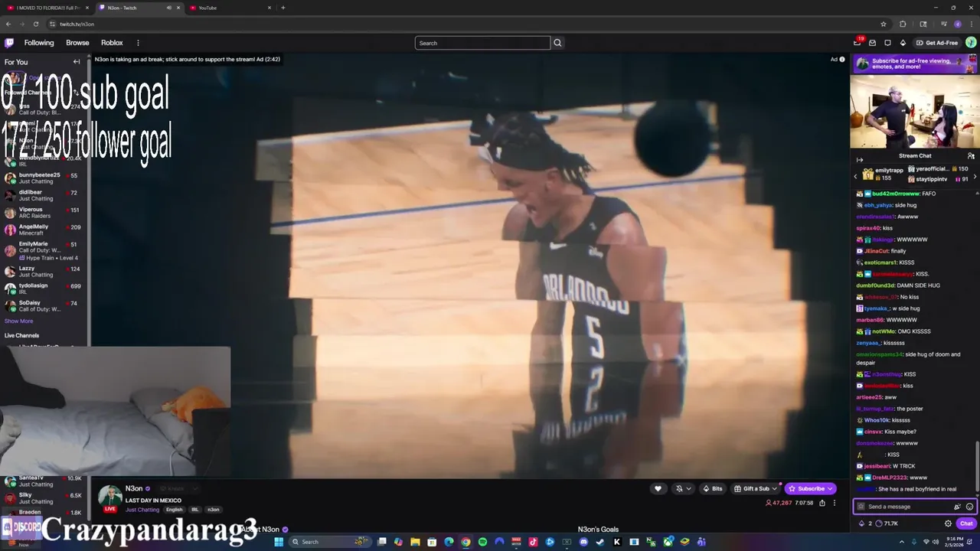This screenshot has height=551, width=980.
Task: Click emilytrapp top gifter entry
Action: (x=884, y=174)
